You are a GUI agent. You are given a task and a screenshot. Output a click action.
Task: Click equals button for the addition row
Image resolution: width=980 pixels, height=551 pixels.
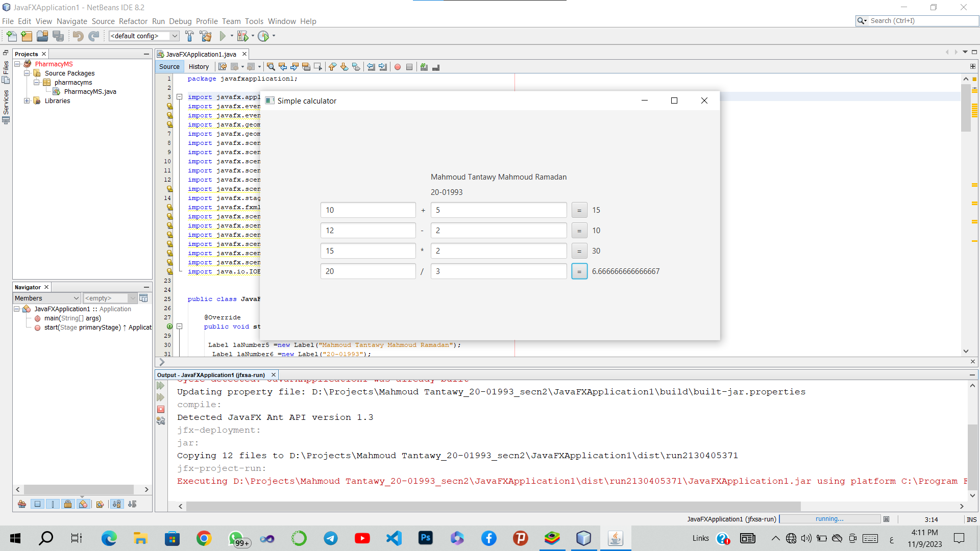click(579, 210)
